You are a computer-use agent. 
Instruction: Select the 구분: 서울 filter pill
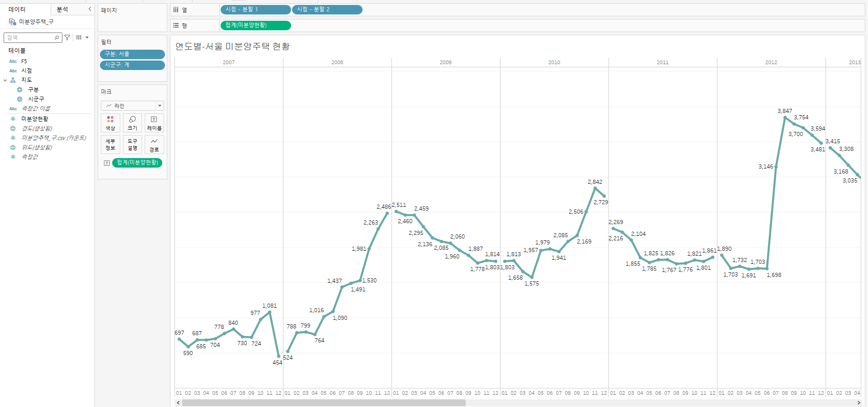(x=132, y=54)
